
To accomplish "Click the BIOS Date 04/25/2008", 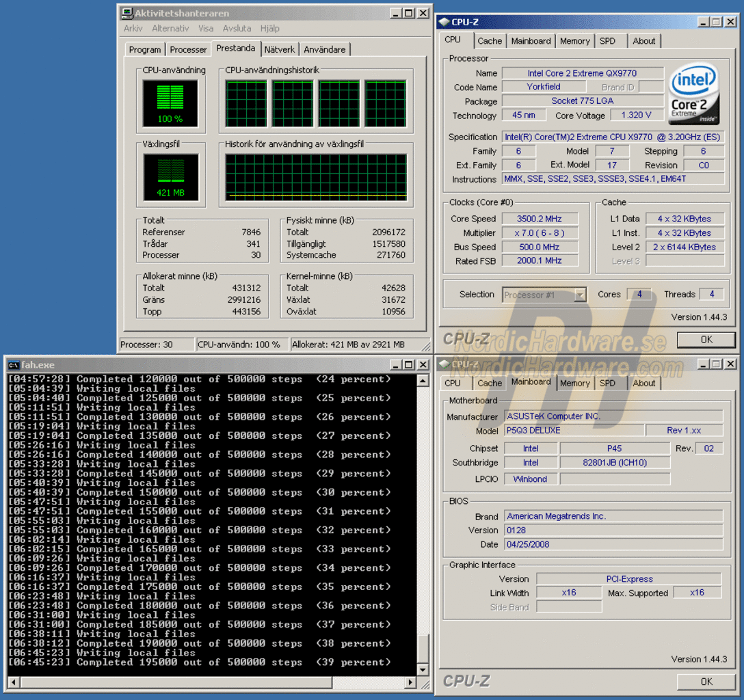I will pyautogui.click(x=613, y=544).
